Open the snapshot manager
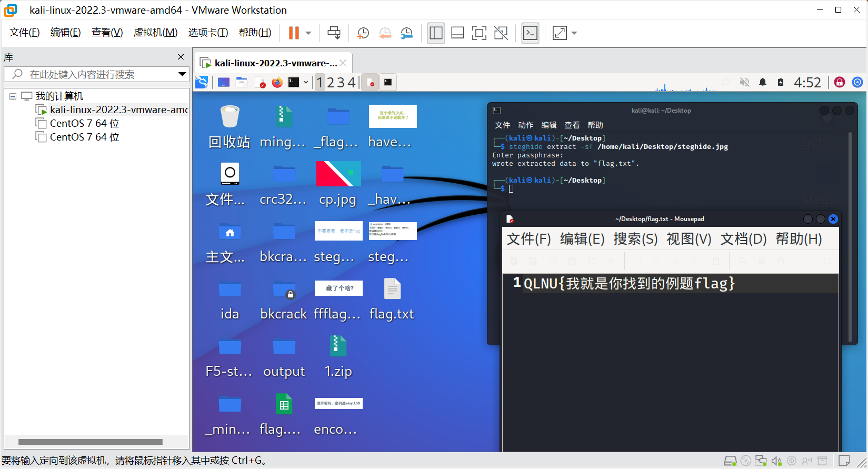Viewport: 868px width, 469px height. click(406, 33)
